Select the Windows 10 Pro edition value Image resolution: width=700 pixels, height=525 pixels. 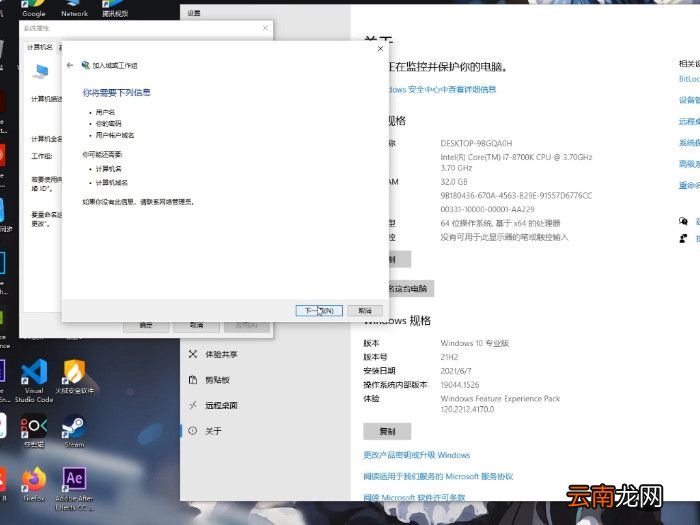[x=475, y=343]
